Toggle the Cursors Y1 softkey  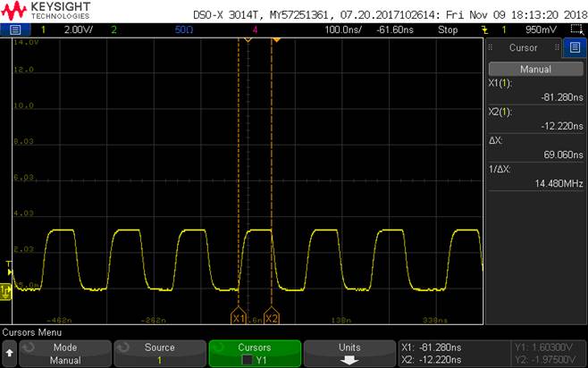coord(255,353)
